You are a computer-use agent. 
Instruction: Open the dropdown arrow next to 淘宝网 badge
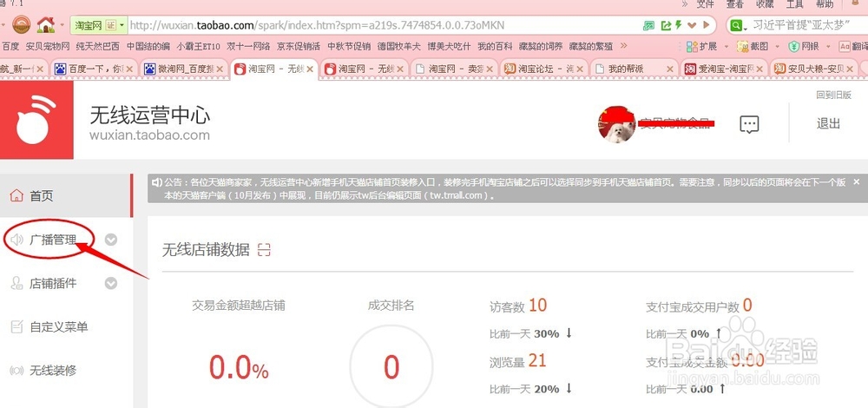point(122,25)
